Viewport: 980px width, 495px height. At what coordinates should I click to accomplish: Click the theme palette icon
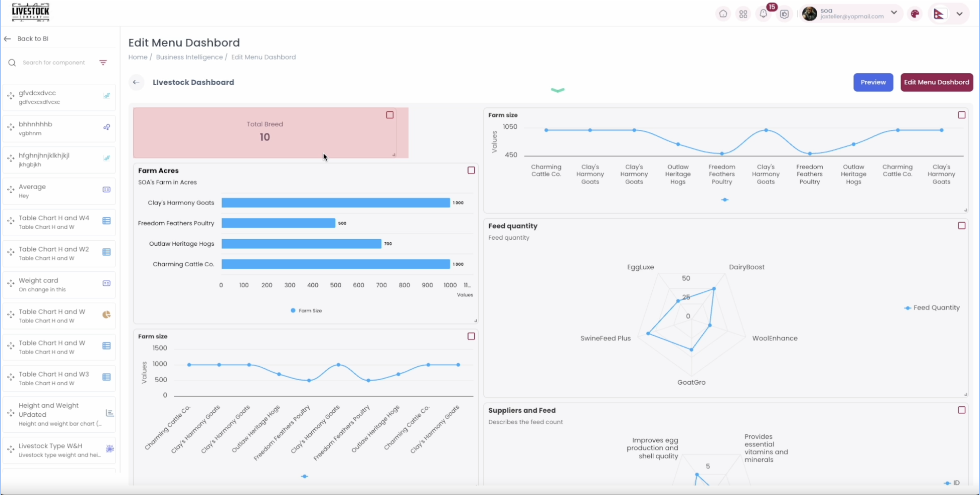point(915,14)
